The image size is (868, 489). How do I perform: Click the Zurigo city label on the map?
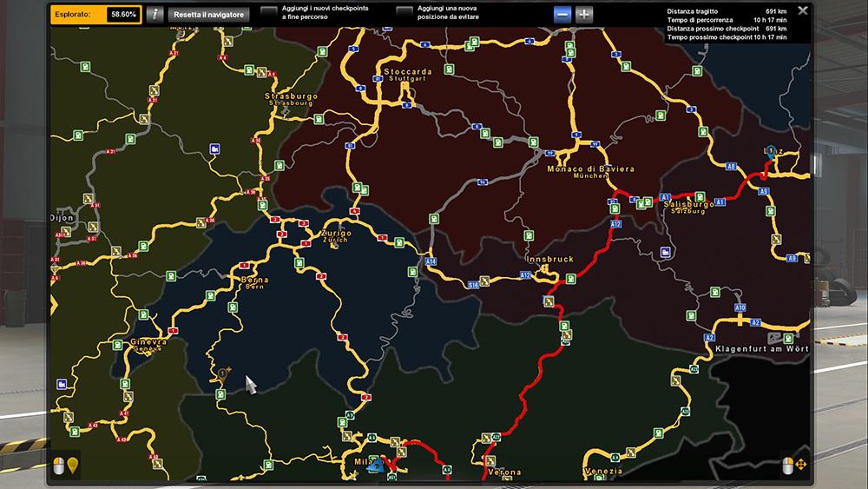click(x=335, y=235)
